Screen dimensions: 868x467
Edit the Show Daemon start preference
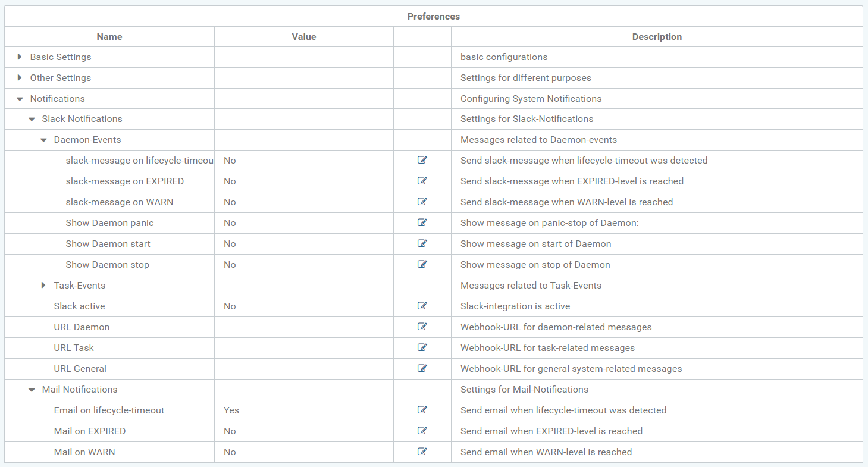[422, 243]
